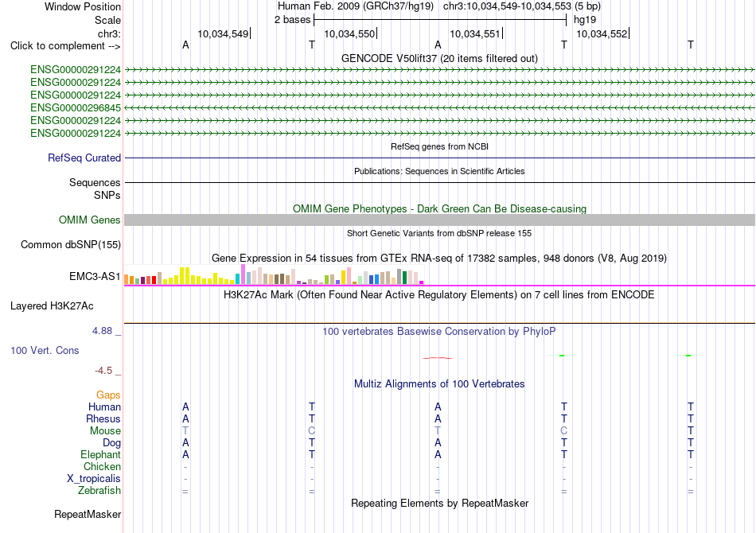Viewport: 756px width, 533px height.
Task: Click the Mouse alignment row label
Action: 105,431
